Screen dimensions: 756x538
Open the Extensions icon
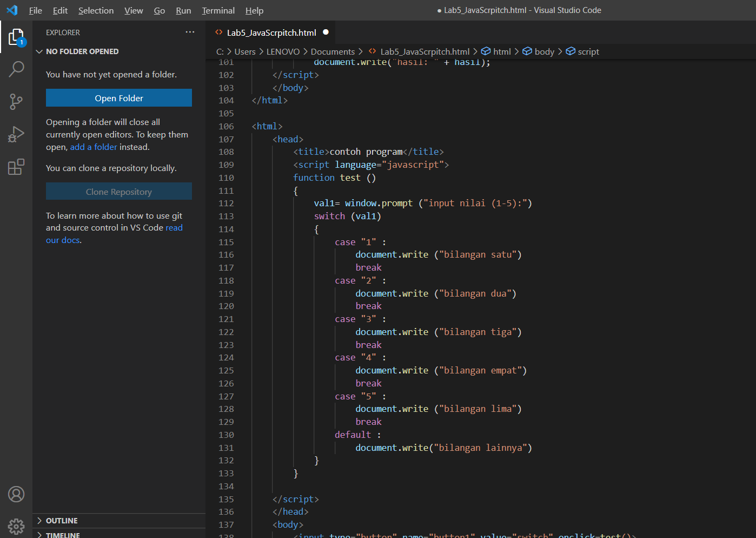click(16, 167)
